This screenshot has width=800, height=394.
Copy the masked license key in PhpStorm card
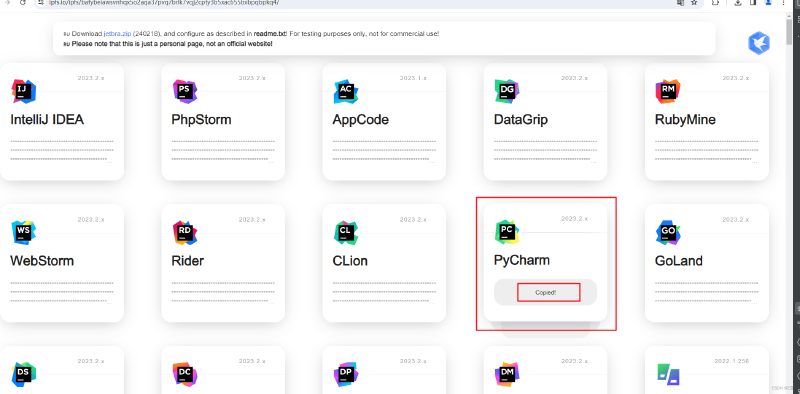(x=223, y=151)
